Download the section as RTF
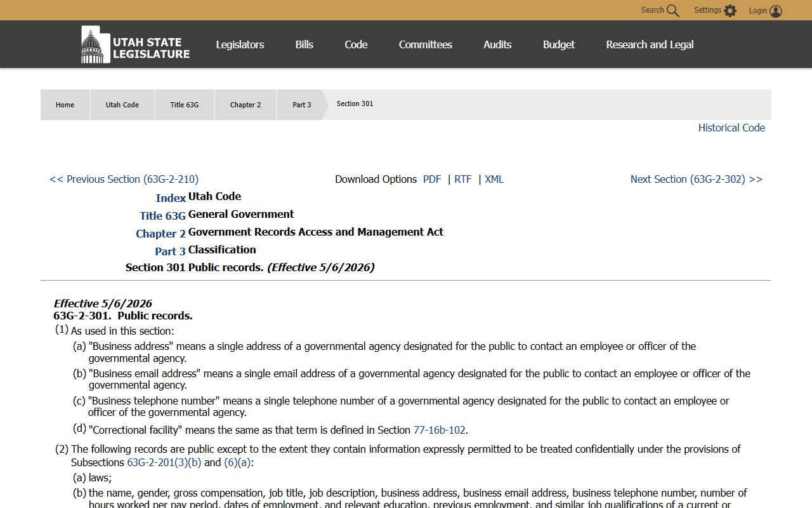The image size is (812, 508). pos(463,179)
